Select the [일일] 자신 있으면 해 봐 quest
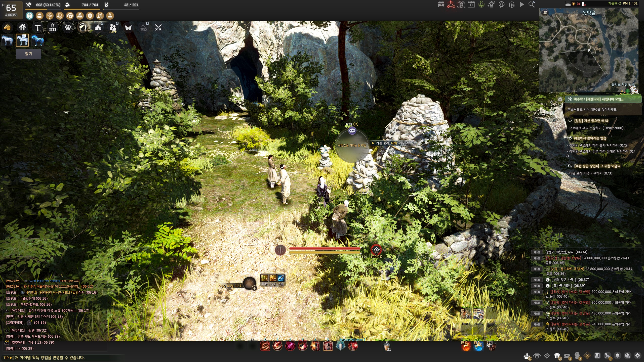This screenshot has width=644, height=362. click(x=591, y=121)
